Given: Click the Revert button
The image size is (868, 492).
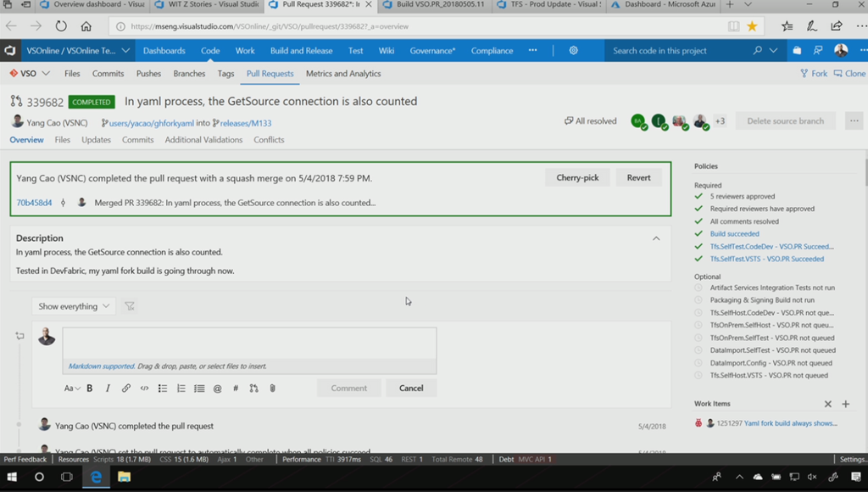Looking at the screenshot, I should coord(639,178).
